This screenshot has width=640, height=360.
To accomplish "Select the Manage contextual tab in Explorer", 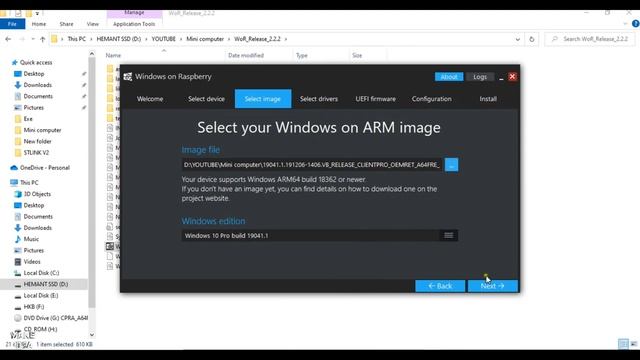I will point(134,13).
